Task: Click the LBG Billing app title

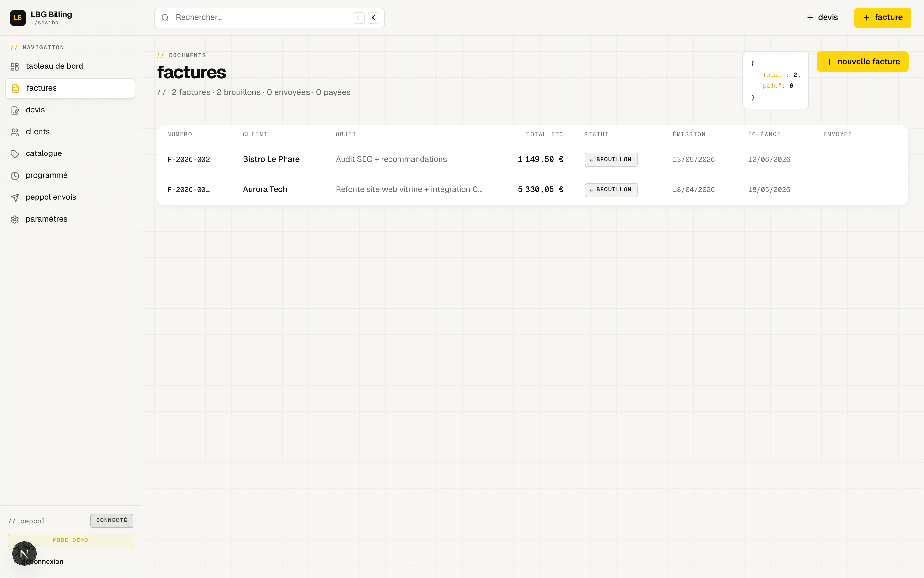Action: coord(51,14)
